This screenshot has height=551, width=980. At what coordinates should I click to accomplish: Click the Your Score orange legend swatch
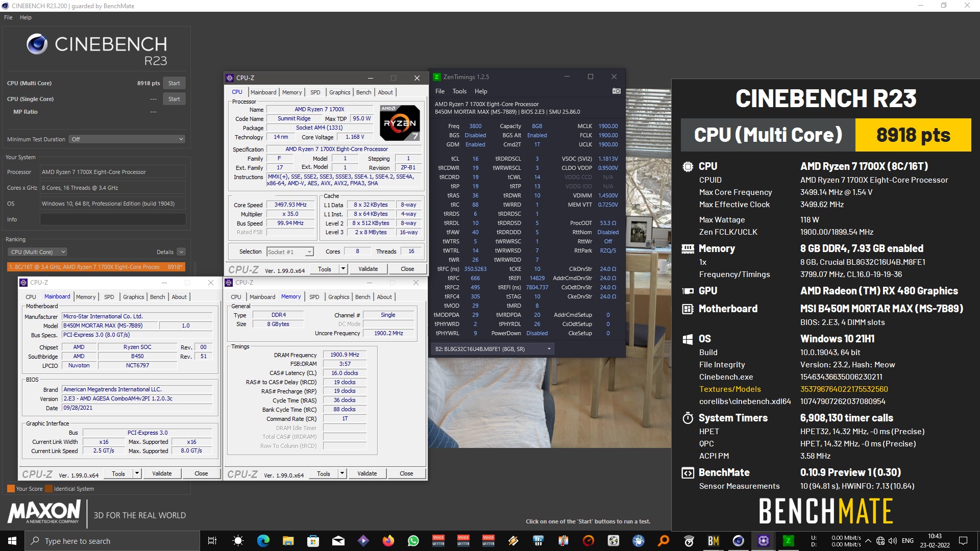point(11,489)
